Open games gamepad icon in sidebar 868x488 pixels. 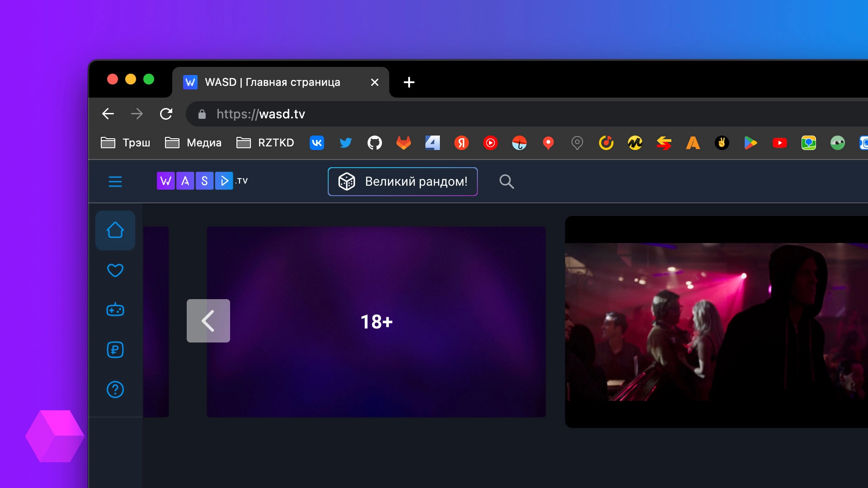click(x=115, y=310)
